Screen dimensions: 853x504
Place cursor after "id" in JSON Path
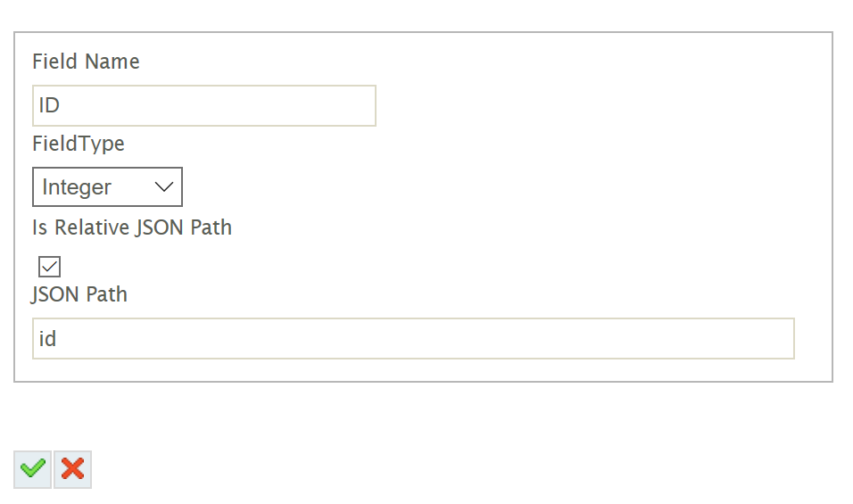click(x=58, y=339)
